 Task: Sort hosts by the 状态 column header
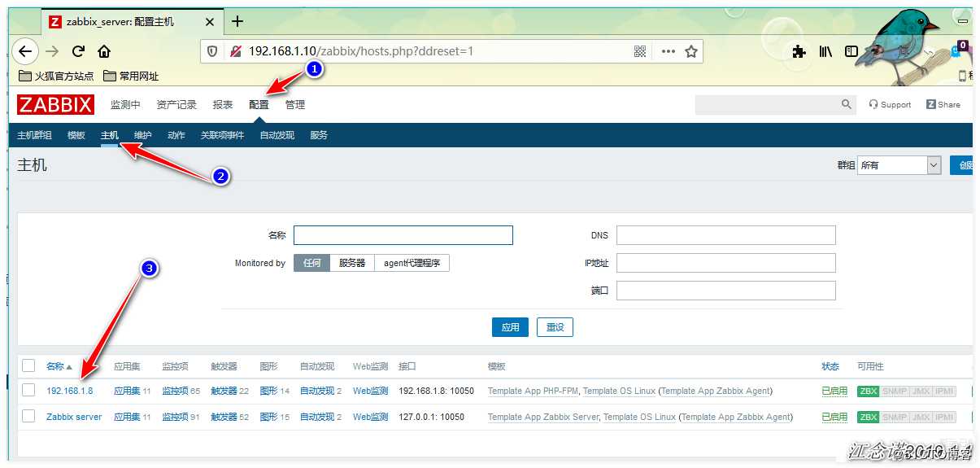[830, 367]
